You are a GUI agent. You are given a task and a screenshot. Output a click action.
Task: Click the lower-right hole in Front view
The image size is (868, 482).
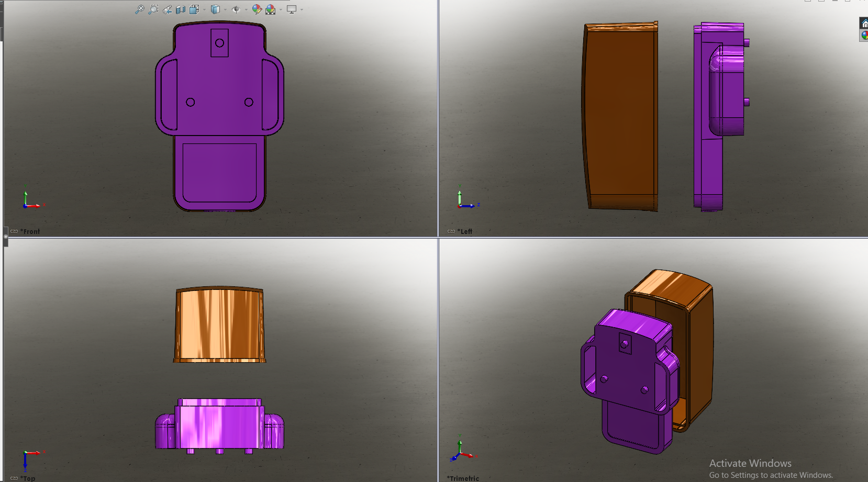coord(249,102)
